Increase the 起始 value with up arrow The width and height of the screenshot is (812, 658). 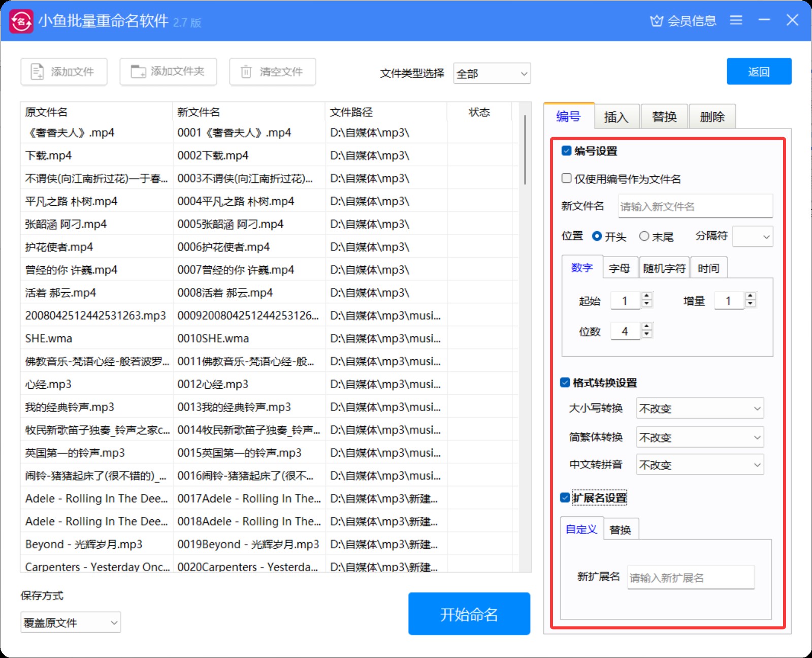coord(646,296)
